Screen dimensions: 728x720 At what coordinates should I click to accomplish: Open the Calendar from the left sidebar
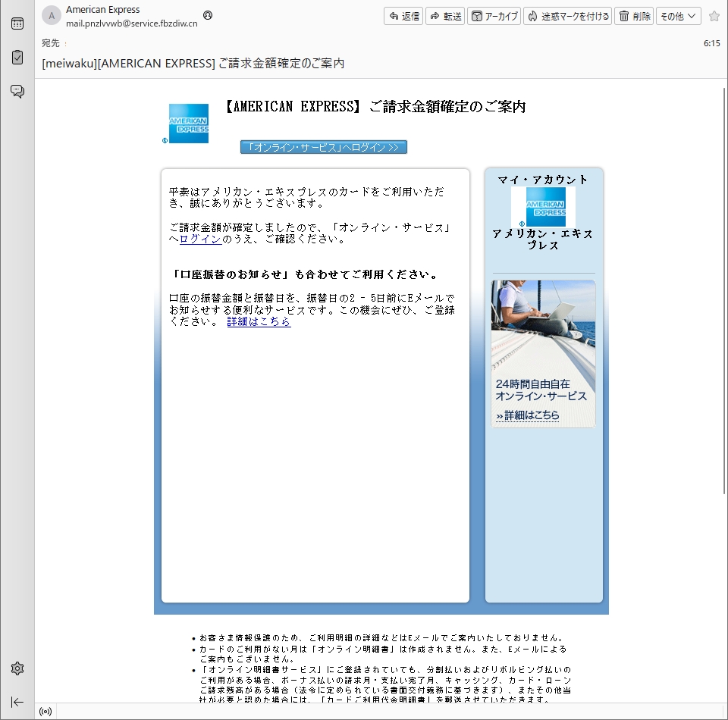pos(17,23)
